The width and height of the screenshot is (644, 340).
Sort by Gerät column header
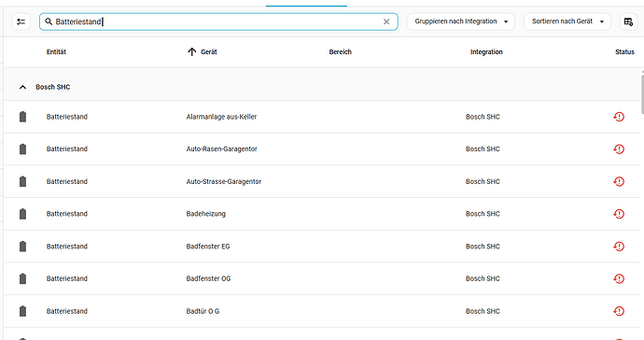click(x=209, y=51)
